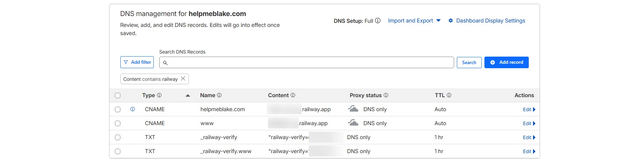Click the Content column header
The height and width of the screenshot is (163, 644).
pos(278,95)
